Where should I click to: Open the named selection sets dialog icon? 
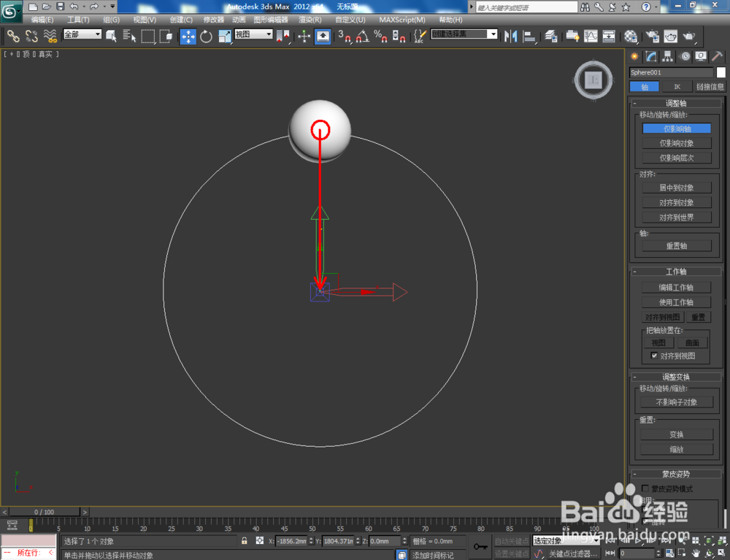pos(420,37)
